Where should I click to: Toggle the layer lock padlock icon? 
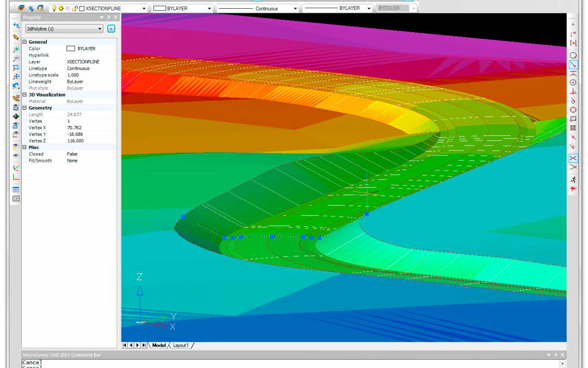click(x=75, y=9)
